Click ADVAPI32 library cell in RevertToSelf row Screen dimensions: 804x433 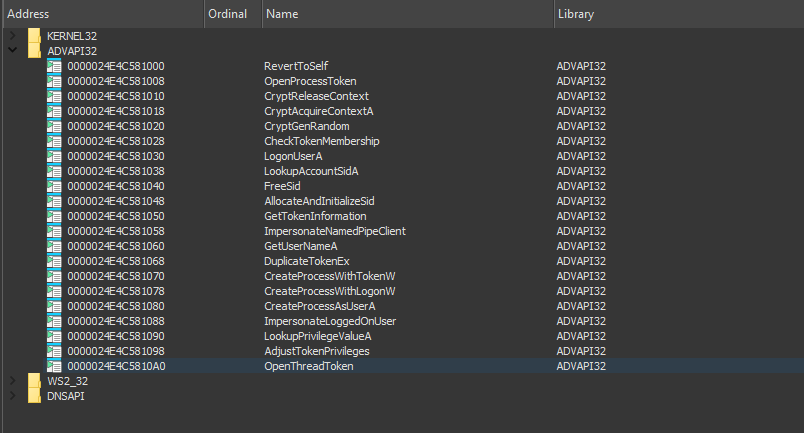(581, 66)
